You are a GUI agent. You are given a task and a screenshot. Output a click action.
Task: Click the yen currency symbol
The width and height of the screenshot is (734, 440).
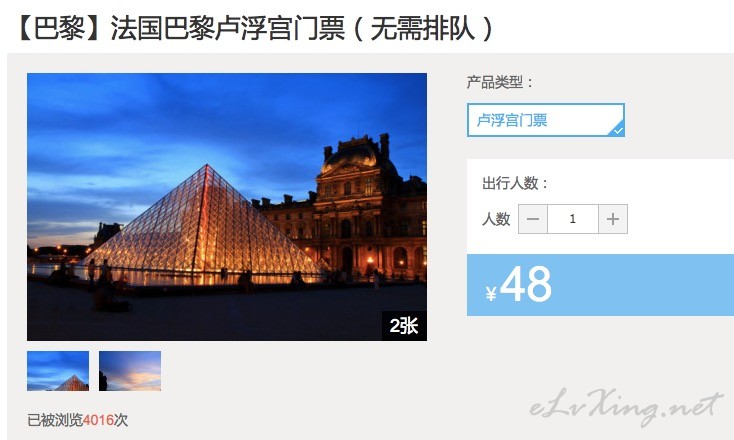tap(491, 293)
